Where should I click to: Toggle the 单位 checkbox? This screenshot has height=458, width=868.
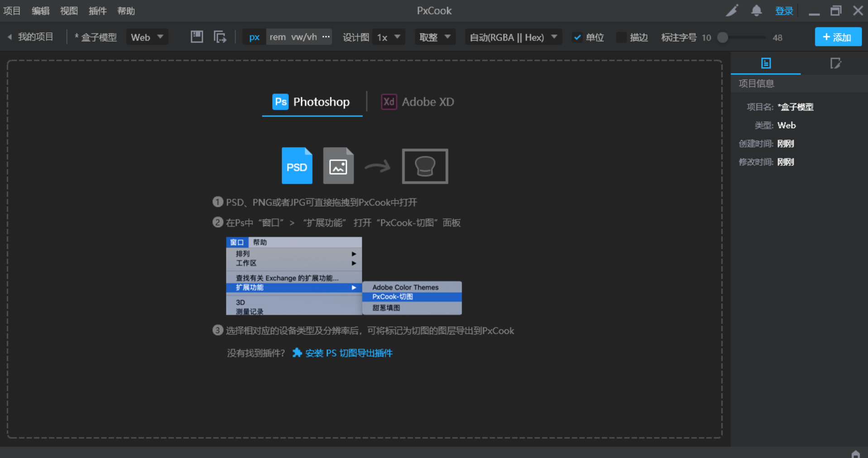click(x=577, y=37)
